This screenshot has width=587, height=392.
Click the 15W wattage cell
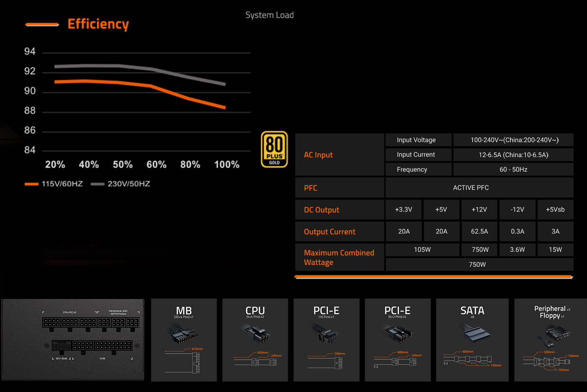point(555,250)
